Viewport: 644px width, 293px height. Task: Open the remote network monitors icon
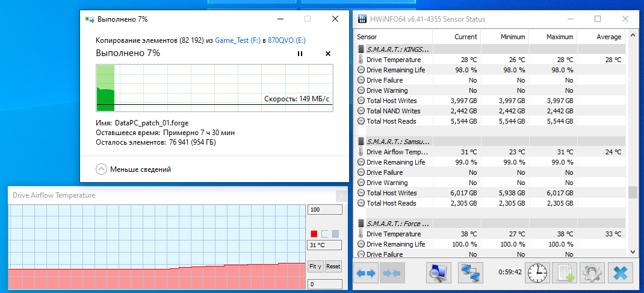(471, 273)
